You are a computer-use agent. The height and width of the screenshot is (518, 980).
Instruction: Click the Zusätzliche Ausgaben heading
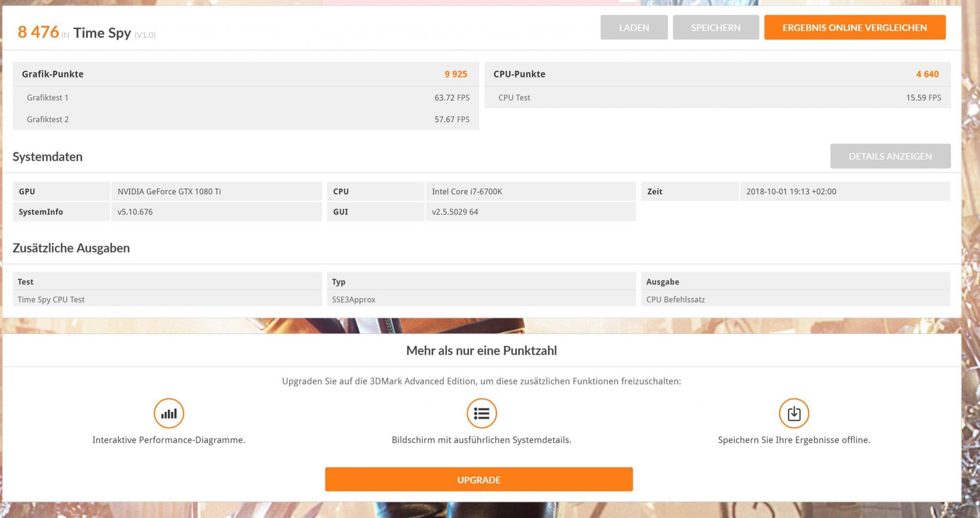(x=71, y=248)
